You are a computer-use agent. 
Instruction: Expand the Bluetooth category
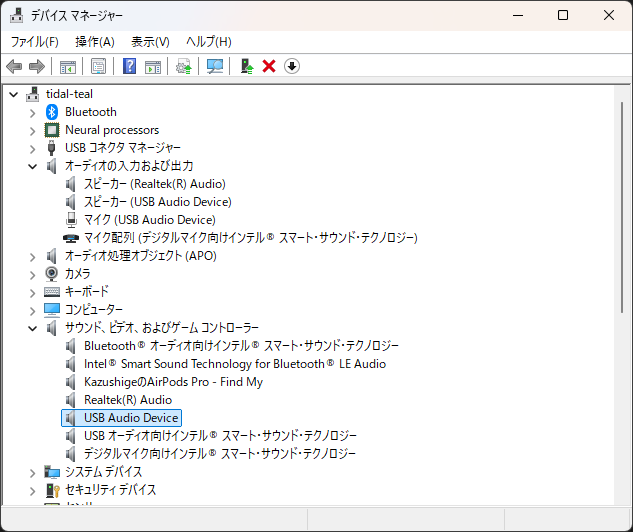(33, 113)
